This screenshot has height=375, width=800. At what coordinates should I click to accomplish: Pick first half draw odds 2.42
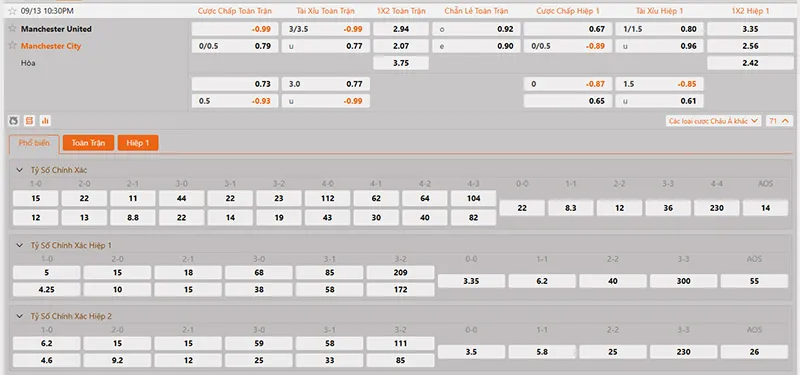(x=750, y=63)
